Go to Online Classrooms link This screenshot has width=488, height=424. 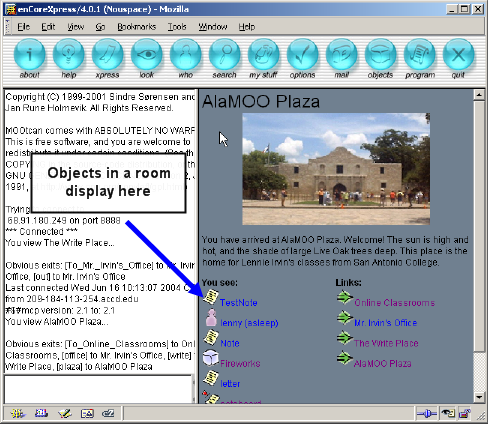pyautogui.click(x=395, y=303)
